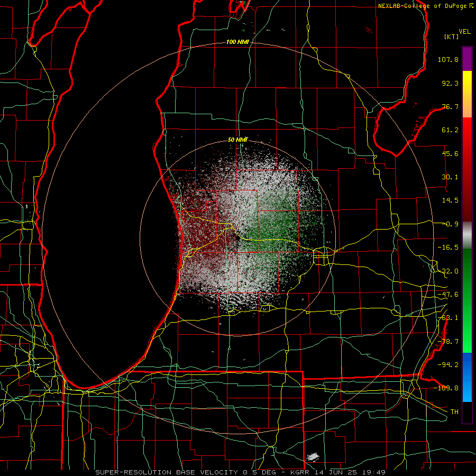Screen dimensions: 476x476
Task: Pick the green segment of velocity scale
Action: point(467,300)
